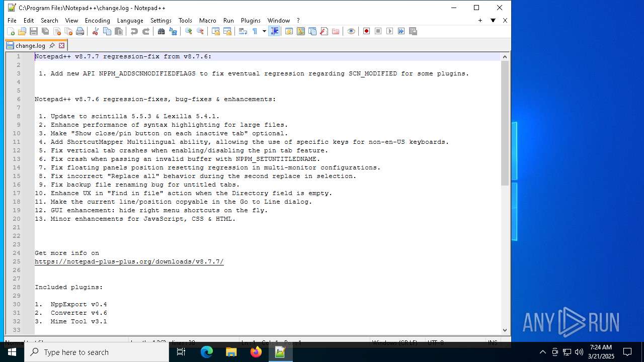This screenshot has width=644, height=362.
Task: Toggle synchronized horizontal scrolling
Action: pos(227,31)
